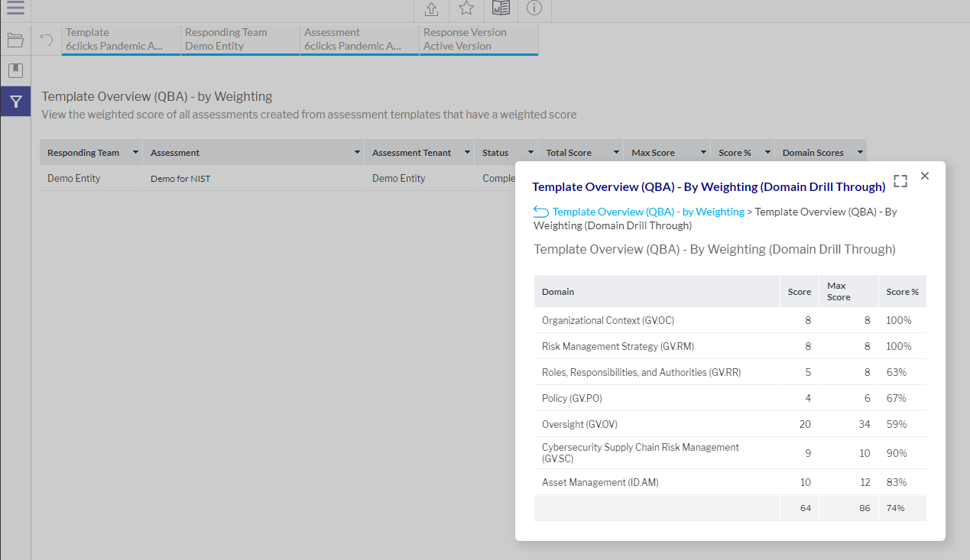The height and width of the screenshot is (560, 970).
Task: Open the report book icon in top toolbar
Action: (x=501, y=8)
